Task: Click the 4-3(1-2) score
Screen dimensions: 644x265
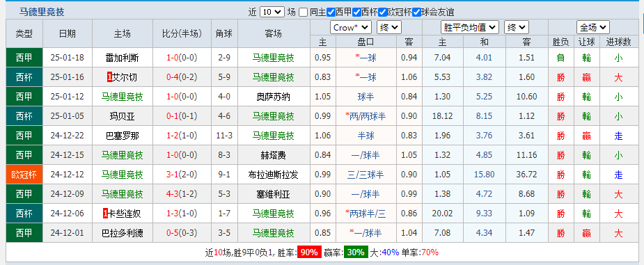Action: (x=182, y=194)
